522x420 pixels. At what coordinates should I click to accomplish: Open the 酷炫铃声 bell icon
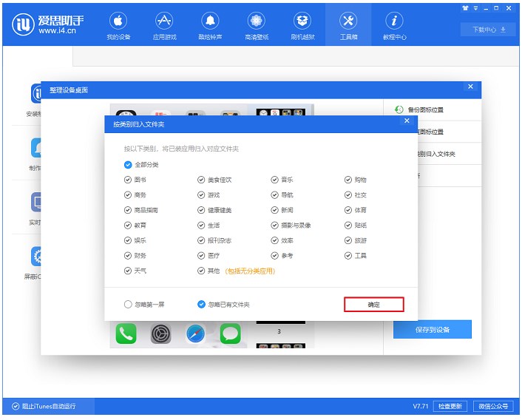[x=210, y=21]
